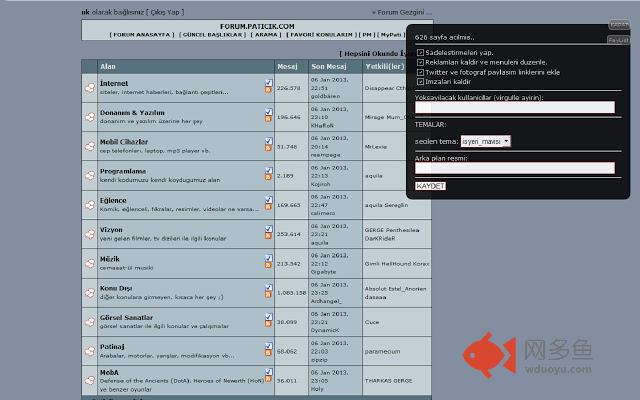Click the blue mark-read icon in İnternet row
The height and width of the screenshot is (400, 640).
[x=268, y=82]
